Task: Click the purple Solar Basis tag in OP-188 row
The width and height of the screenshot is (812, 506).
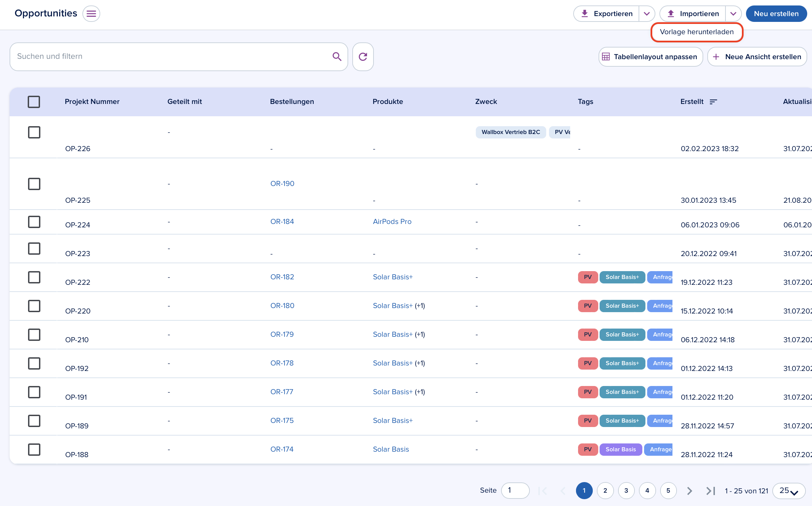Action: 620,449
